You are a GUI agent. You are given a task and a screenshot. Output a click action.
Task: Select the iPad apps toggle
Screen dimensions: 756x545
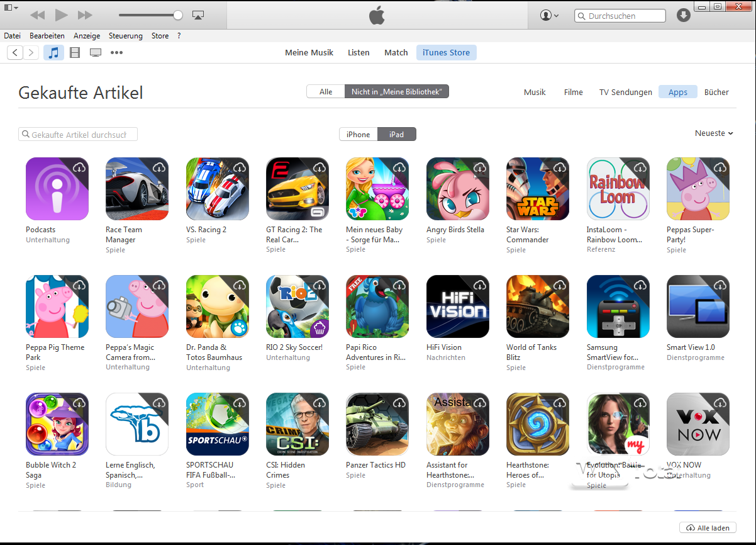pos(396,134)
